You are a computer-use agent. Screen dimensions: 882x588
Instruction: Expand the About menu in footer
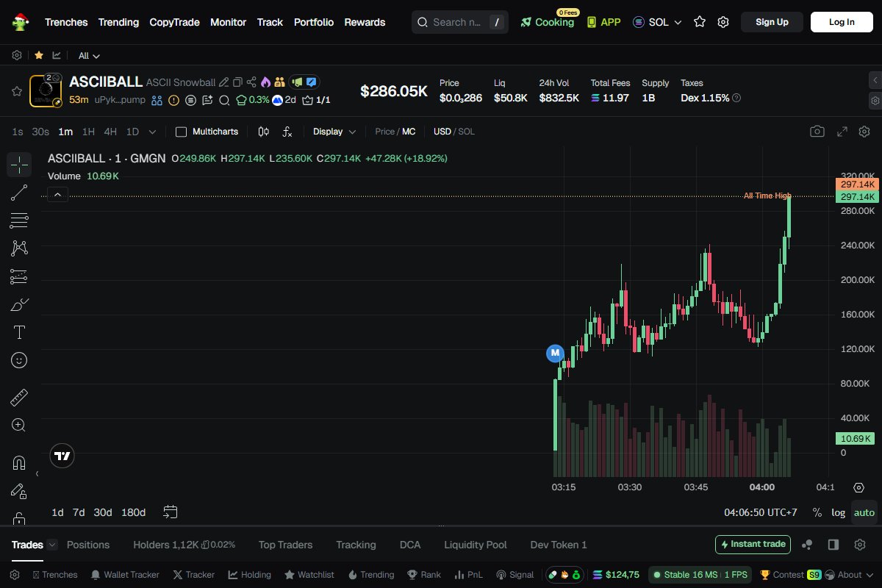point(848,575)
